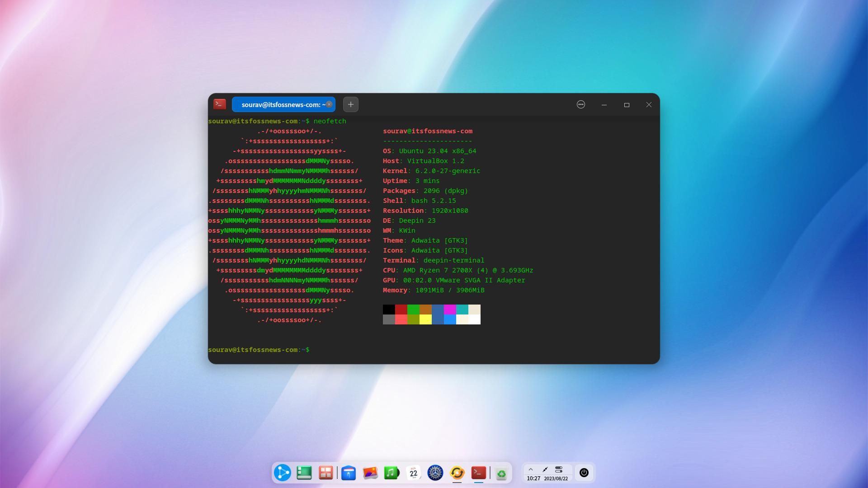Open Control Center gear icon in dock
The image size is (868, 488).
click(x=435, y=473)
